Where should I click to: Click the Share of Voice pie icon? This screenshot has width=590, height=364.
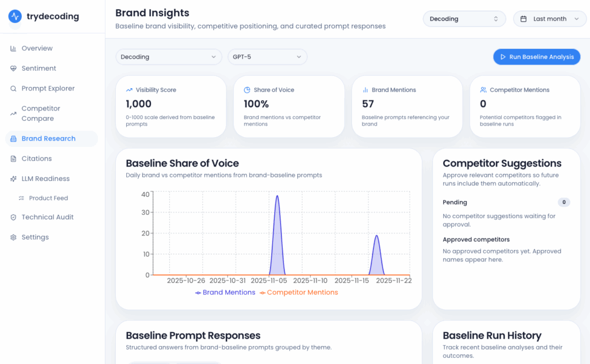point(247,90)
